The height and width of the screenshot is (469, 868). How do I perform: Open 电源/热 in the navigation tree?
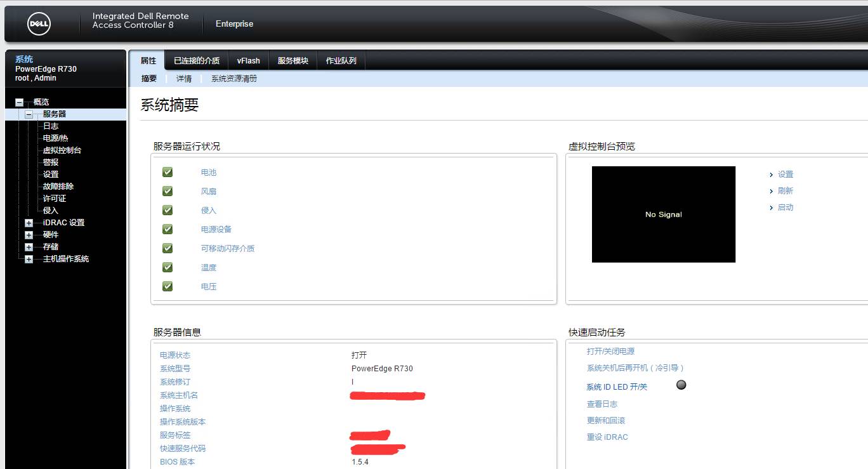[55, 138]
